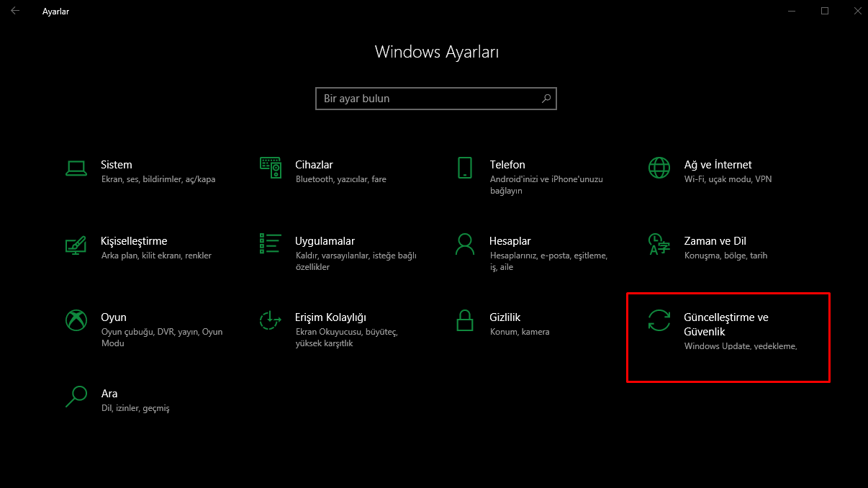Close the Ayarlar window

[x=857, y=11]
